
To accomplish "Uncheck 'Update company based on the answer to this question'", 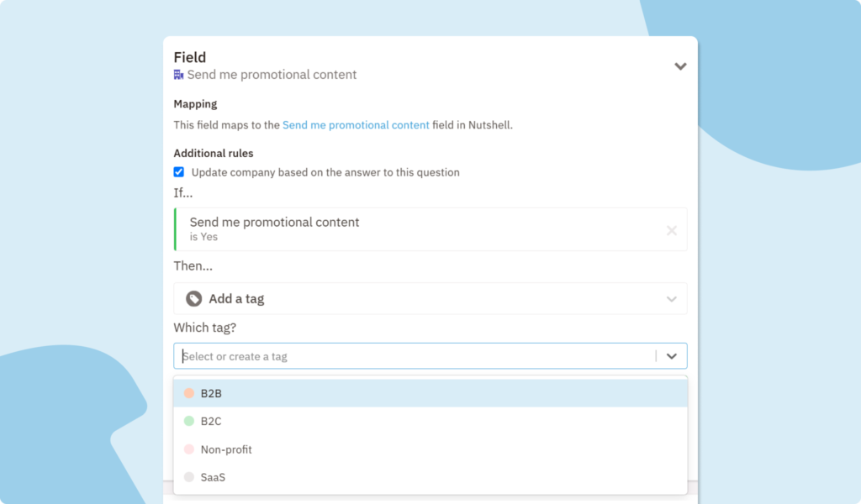I will [x=178, y=171].
